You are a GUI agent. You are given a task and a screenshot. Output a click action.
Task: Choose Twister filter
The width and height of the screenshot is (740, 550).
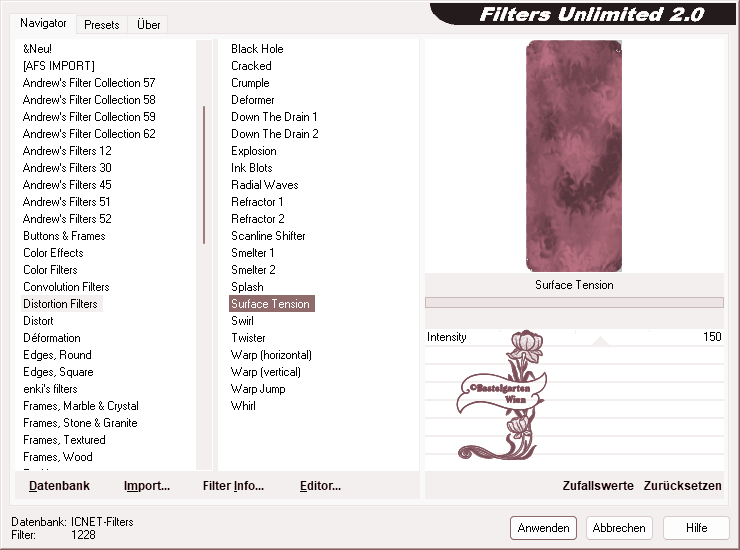click(248, 338)
